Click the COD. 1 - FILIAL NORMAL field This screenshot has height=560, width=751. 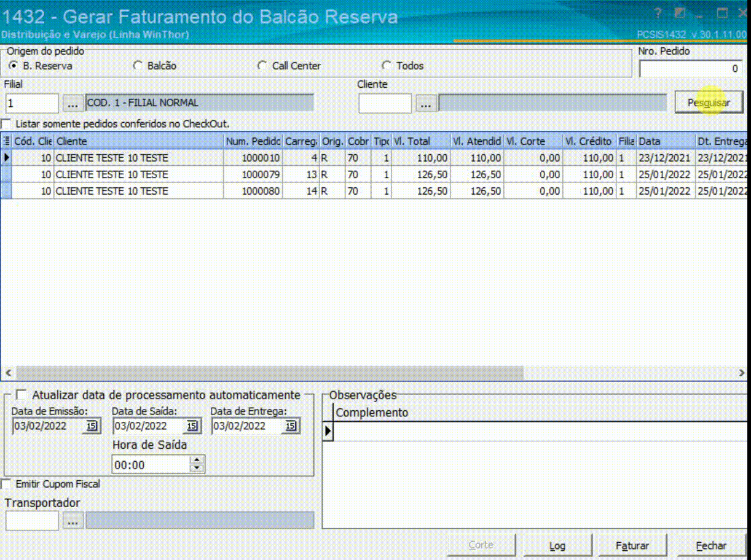(x=200, y=103)
